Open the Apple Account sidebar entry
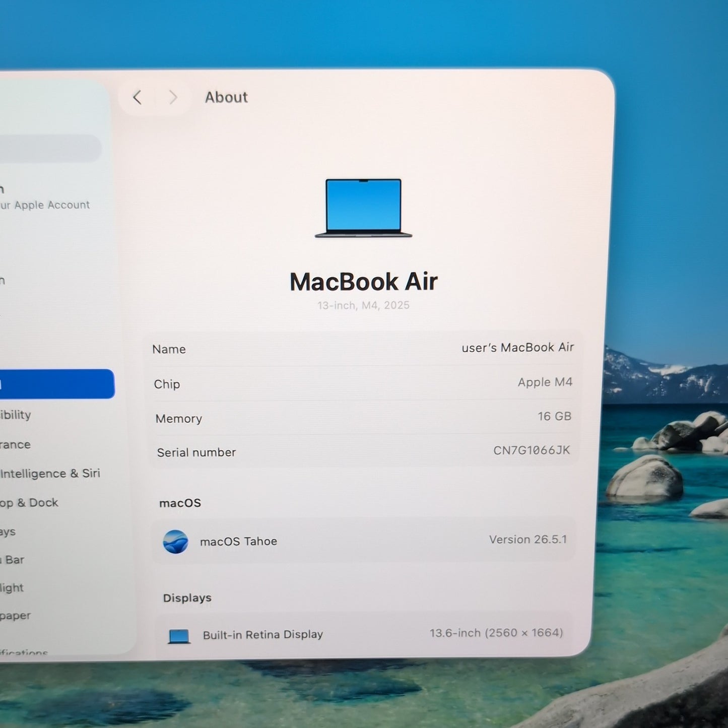The height and width of the screenshot is (728, 728). (45, 198)
